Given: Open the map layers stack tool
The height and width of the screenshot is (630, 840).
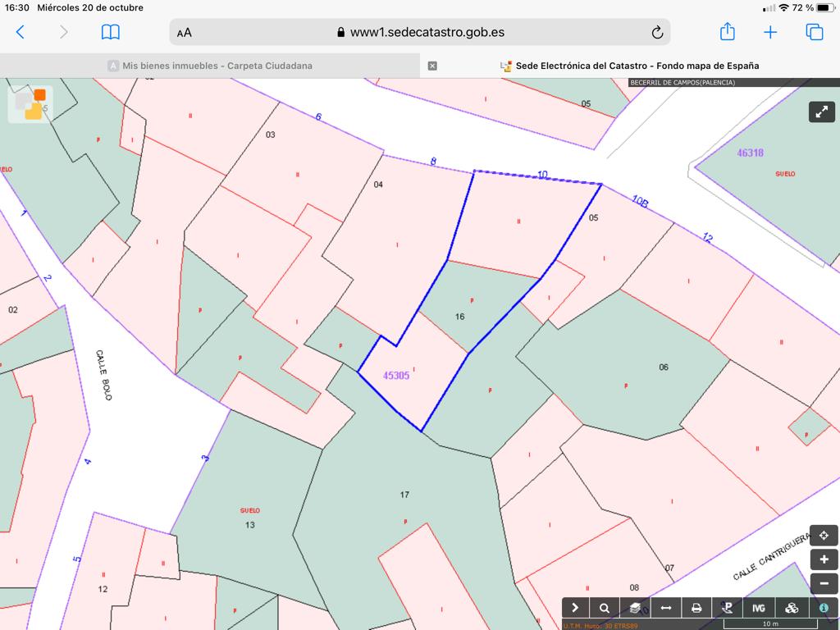Looking at the screenshot, I should (x=635, y=608).
